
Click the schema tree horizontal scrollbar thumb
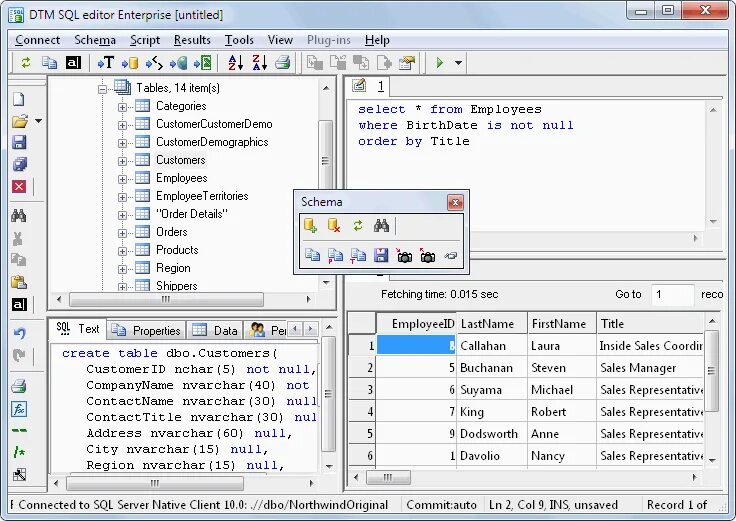166,299
